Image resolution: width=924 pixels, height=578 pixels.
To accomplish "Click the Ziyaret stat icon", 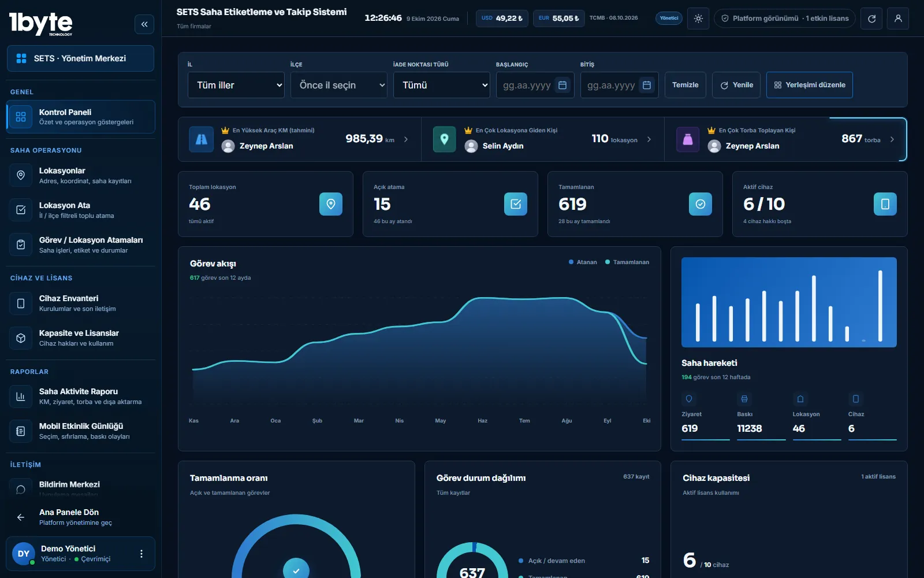I will pos(689,399).
